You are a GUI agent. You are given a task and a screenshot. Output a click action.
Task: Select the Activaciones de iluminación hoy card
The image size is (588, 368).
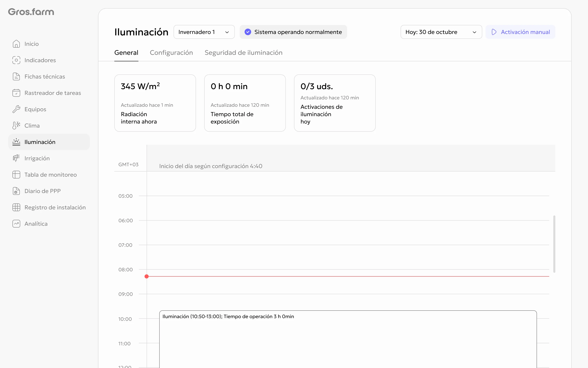point(335,103)
